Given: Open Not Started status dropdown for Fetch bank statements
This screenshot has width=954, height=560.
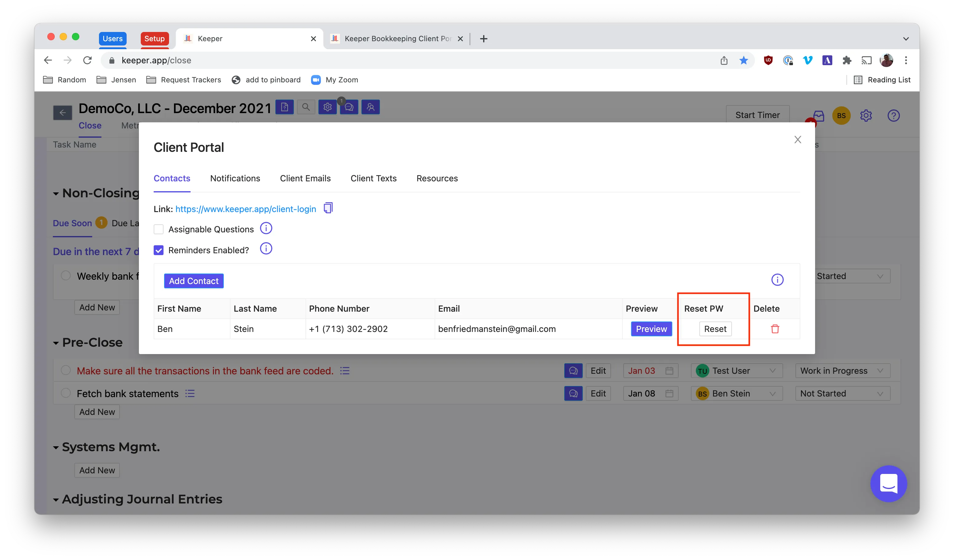Looking at the screenshot, I should [x=843, y=394].
